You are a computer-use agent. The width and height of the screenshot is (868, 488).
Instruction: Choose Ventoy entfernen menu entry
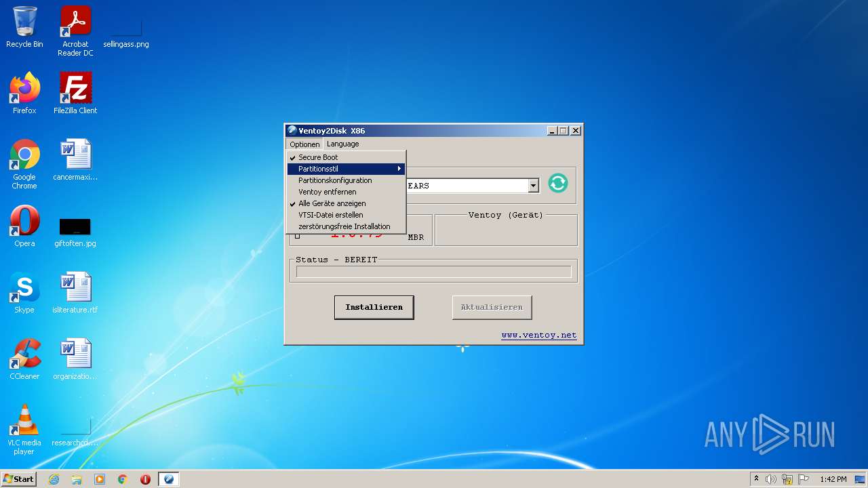[346, 192]
